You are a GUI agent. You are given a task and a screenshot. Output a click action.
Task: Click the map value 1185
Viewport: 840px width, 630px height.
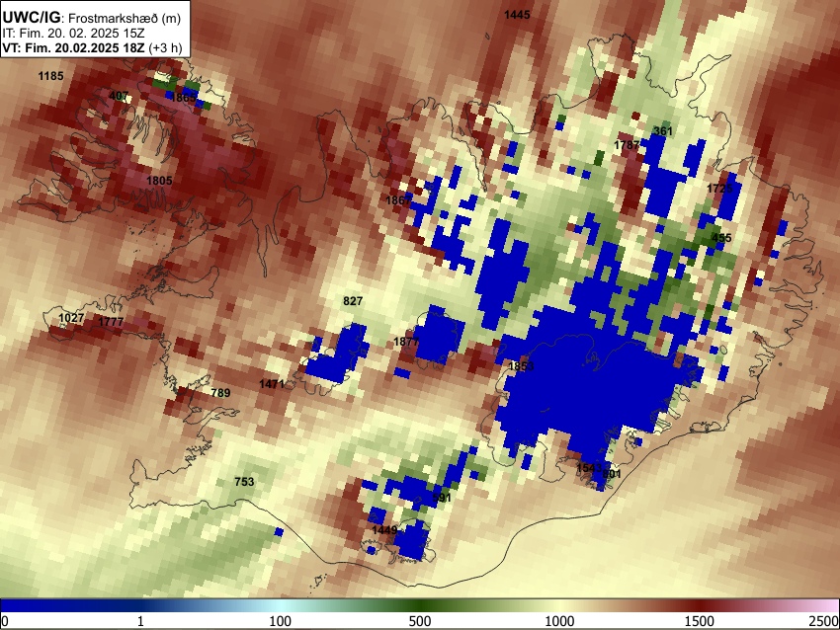pos(50,76)
